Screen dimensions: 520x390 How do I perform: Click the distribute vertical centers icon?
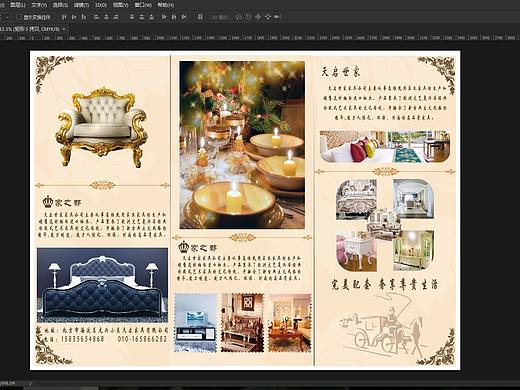pos(142,17)
